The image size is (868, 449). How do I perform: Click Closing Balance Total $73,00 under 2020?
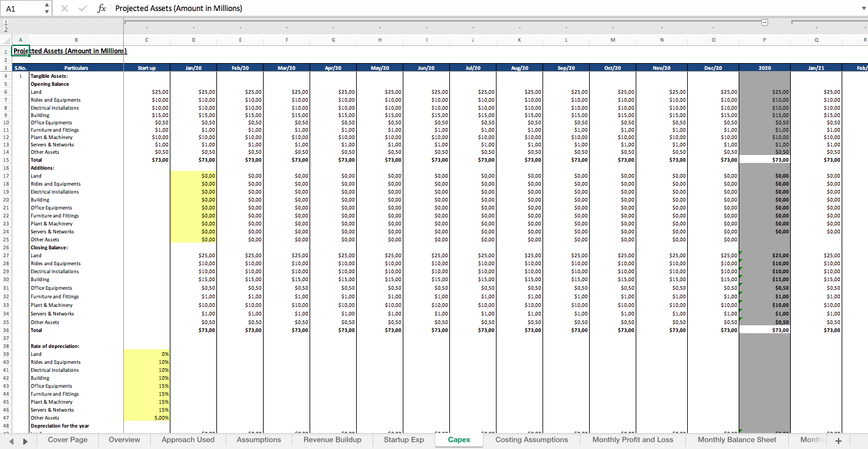point(764,330)
